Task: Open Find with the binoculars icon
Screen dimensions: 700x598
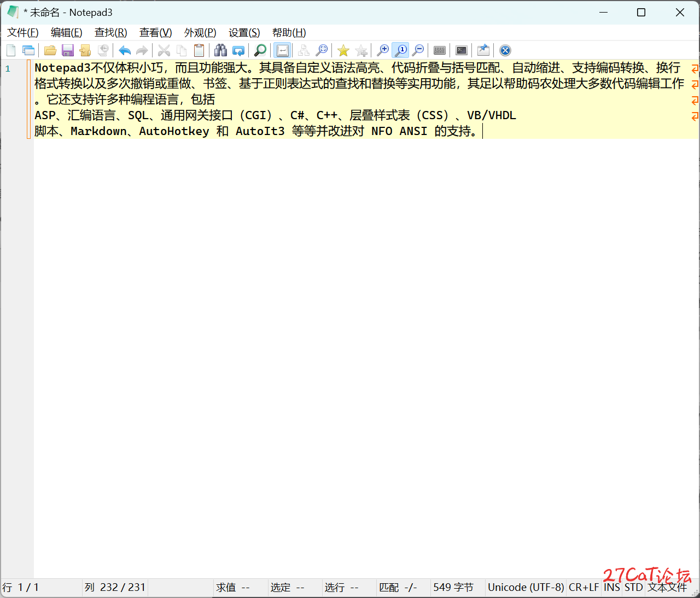Action: coord(221,51)
